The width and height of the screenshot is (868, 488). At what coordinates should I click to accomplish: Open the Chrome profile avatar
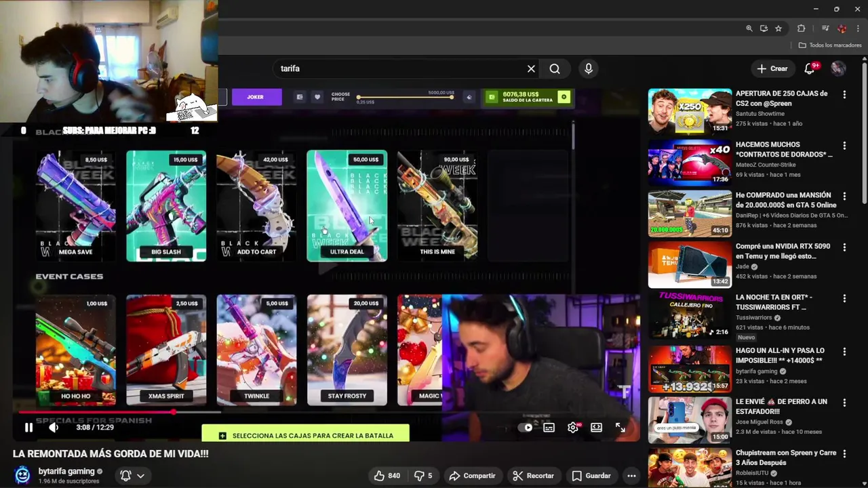[x=842, y=28]
